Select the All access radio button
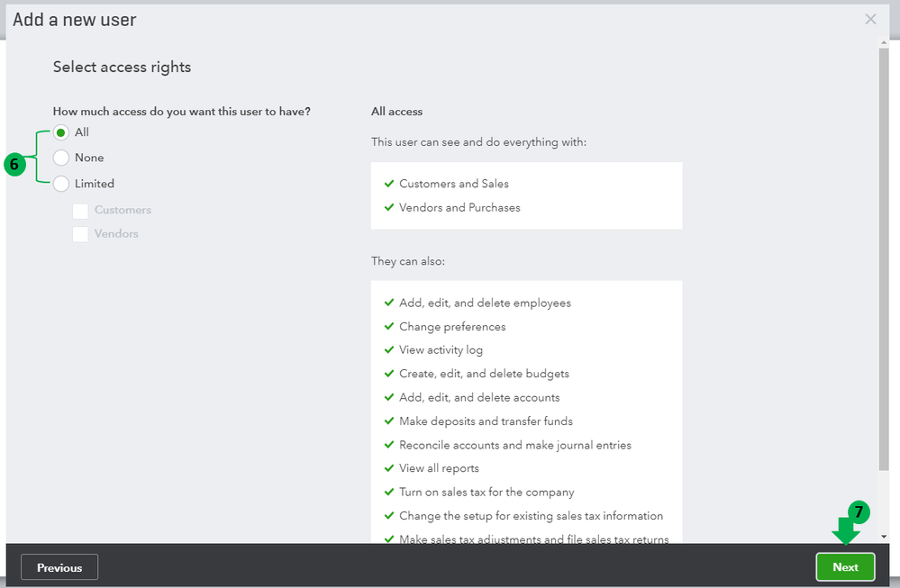 pyautogui.click(x=61, y=132)
